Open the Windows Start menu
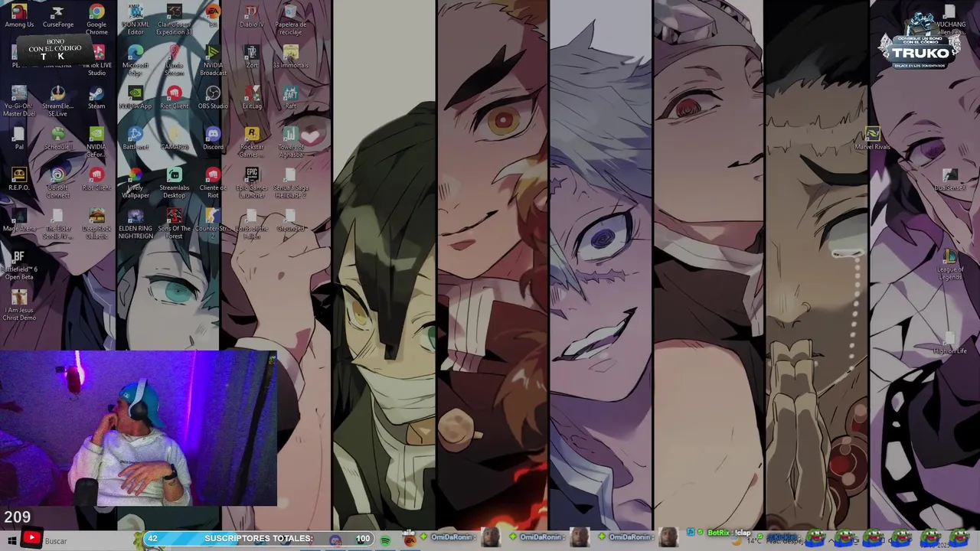Image resolution: width=980 pixels, height=551 pixels. point(11,540)
